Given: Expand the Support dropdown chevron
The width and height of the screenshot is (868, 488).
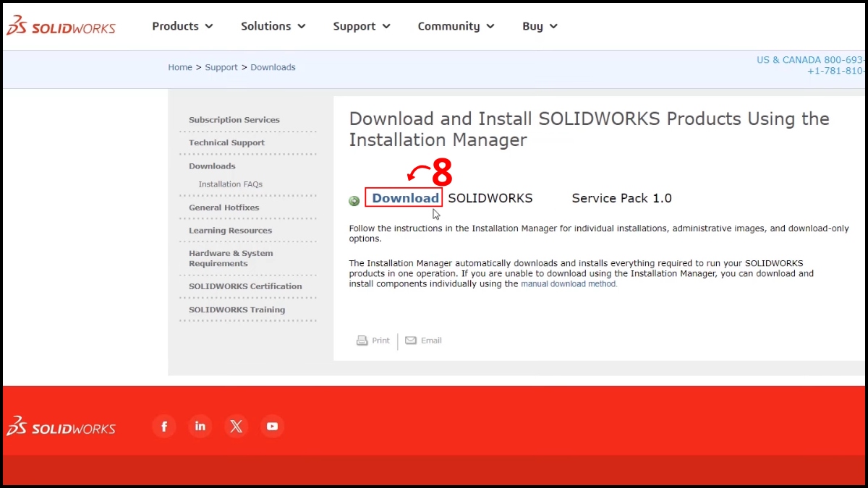Looking at the screenshot, I should tap(386, 27).
